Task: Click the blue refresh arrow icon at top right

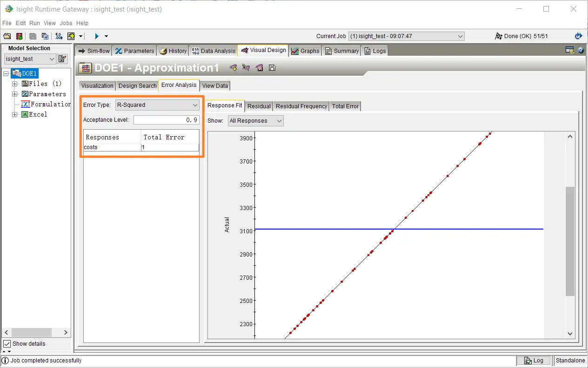Action: pyautogui.click(x=578, y=36)
